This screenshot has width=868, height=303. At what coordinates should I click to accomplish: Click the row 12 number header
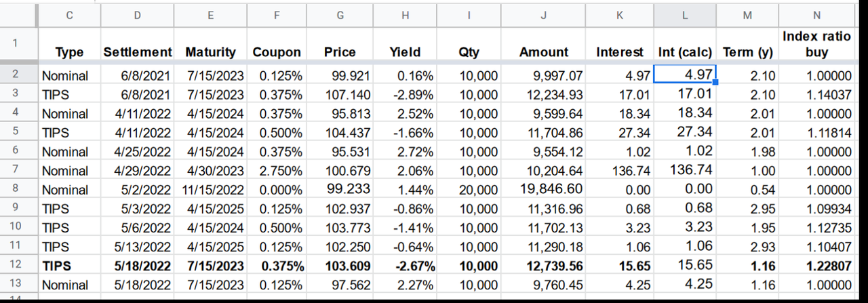tap(15, 266)
